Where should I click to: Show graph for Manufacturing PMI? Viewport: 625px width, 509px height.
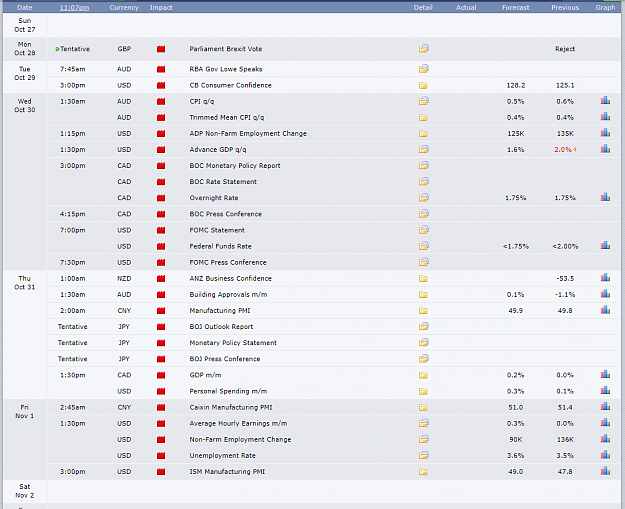click(605, 310)
